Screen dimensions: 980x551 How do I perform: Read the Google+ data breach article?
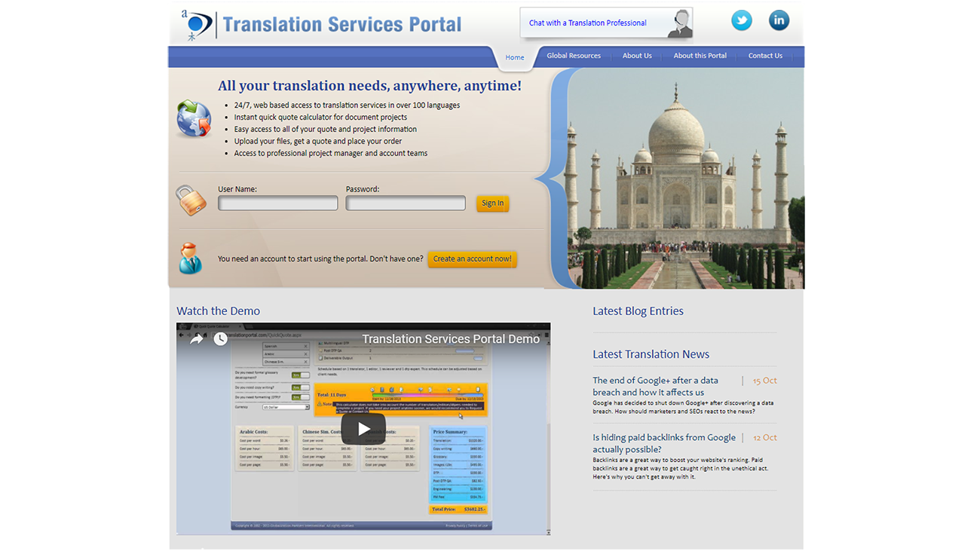tap(655, 386)
